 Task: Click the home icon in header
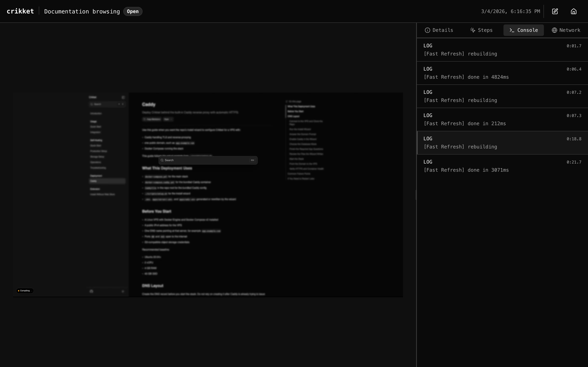tap(574, 11)
